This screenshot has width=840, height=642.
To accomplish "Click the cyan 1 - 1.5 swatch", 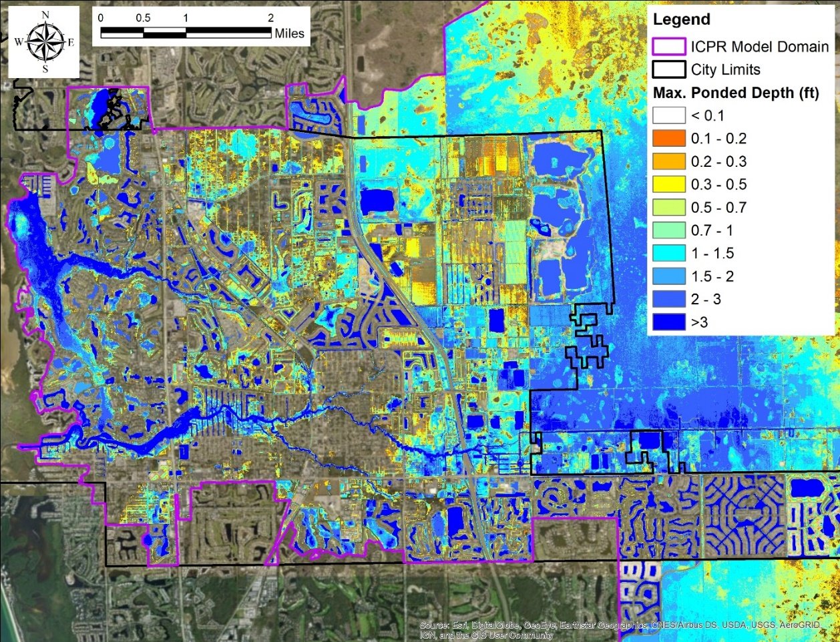I will 669,253.
